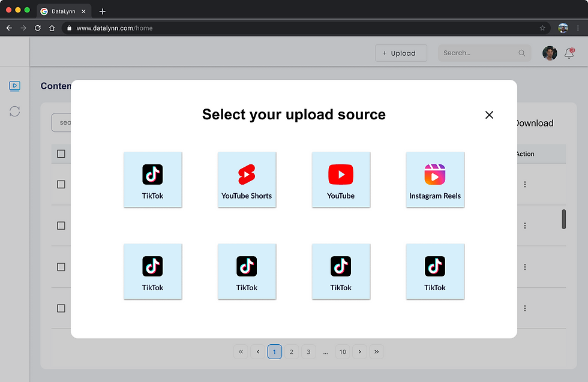Image resolution: width=588 pixels, height=382 pixels.
Task: Tick the third row checkbox
Action: 61,267
